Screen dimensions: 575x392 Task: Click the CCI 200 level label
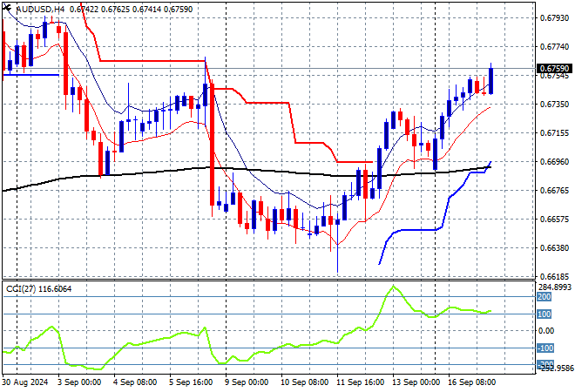[x=545, y=297]
